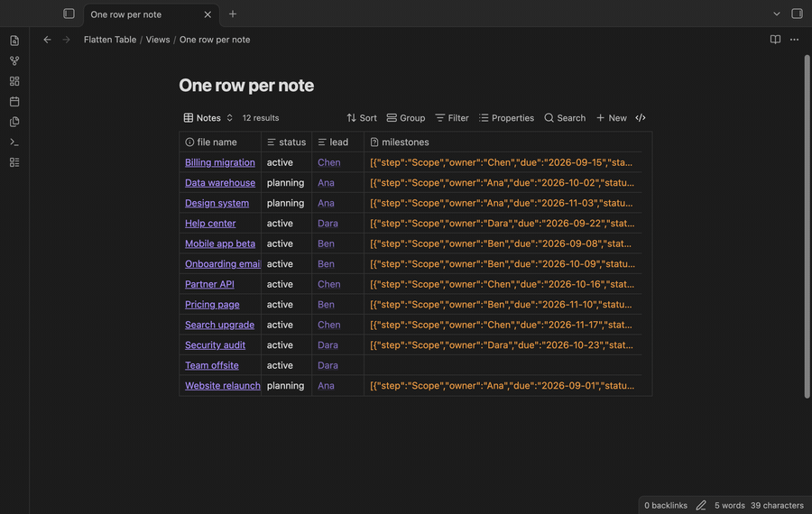Open Search in the table toolbar

tap(565, 118)
